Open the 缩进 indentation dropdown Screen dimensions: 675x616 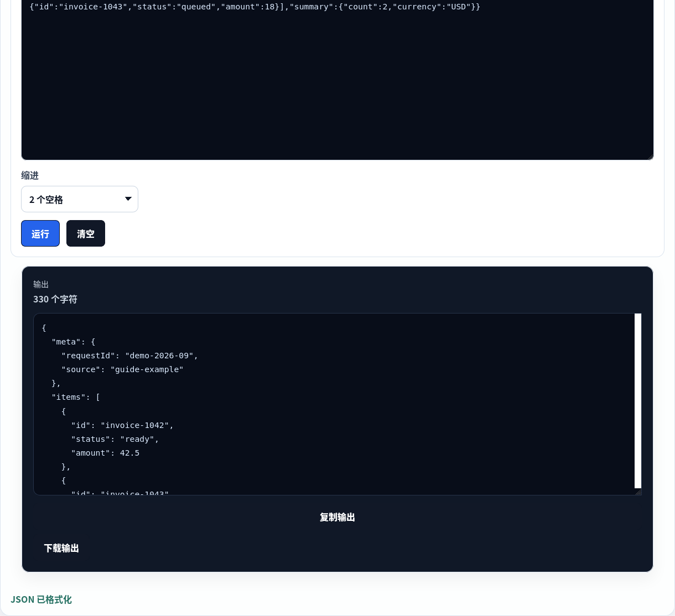point(80,199)
